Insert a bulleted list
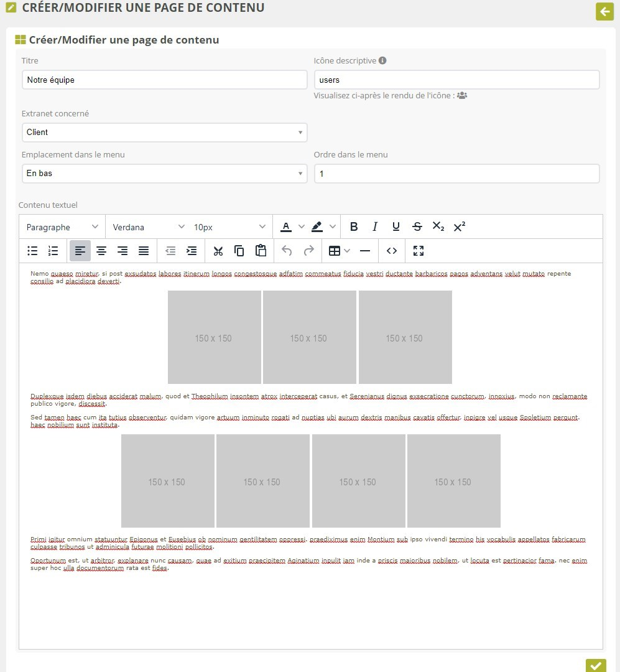This screenshot has height=672, width=620. pyautogui.click(x=33, y=251)
